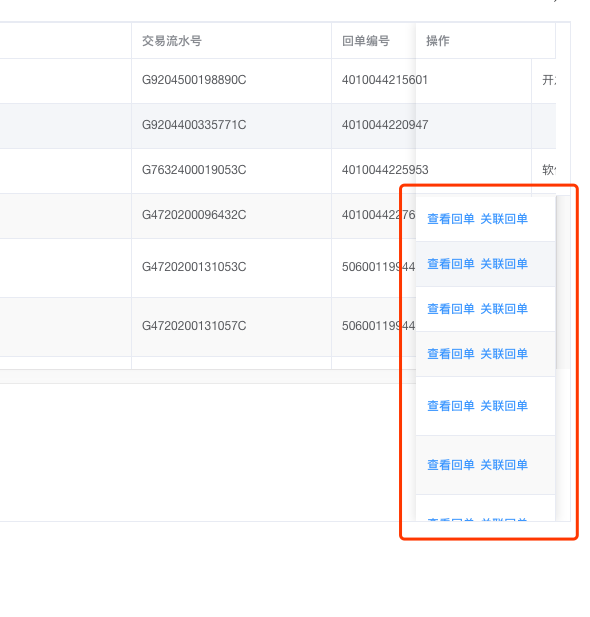Click 关联回单 level with the G4720200131053C row
The height and width of the screenshot is (617, 590).
tap(504, 264)
